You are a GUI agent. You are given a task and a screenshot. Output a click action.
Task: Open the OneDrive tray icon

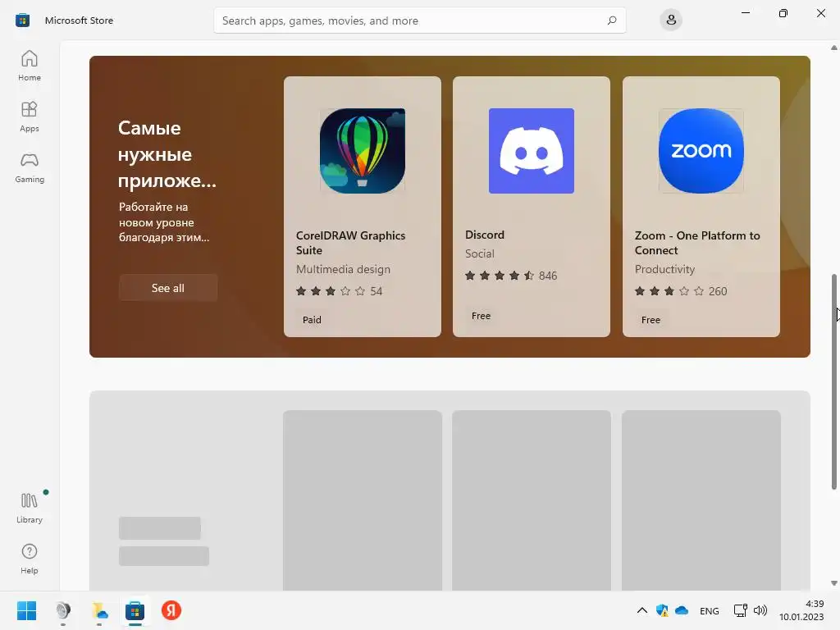[682, 610]
